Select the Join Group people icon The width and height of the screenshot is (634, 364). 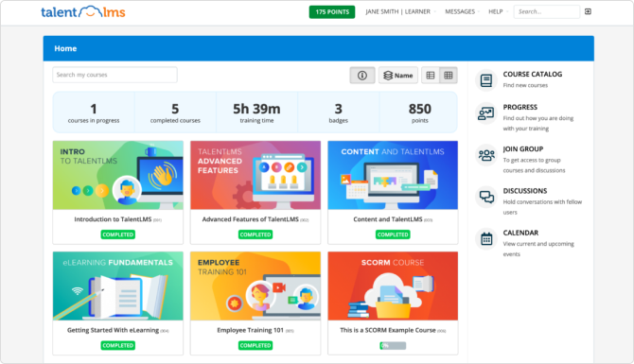coord(486,155)
